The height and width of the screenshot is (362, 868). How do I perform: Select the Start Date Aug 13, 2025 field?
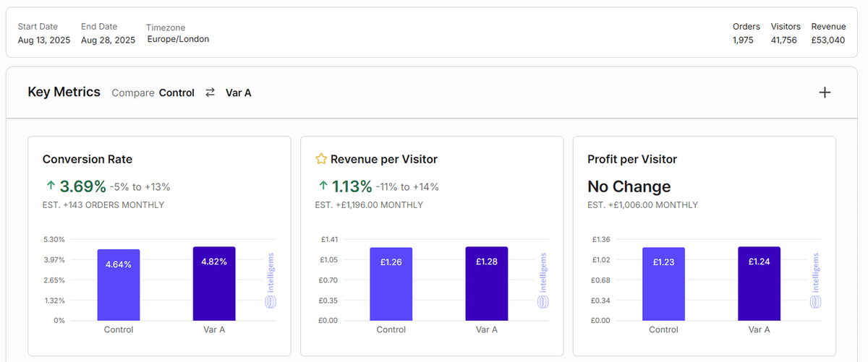coord(44,40)
